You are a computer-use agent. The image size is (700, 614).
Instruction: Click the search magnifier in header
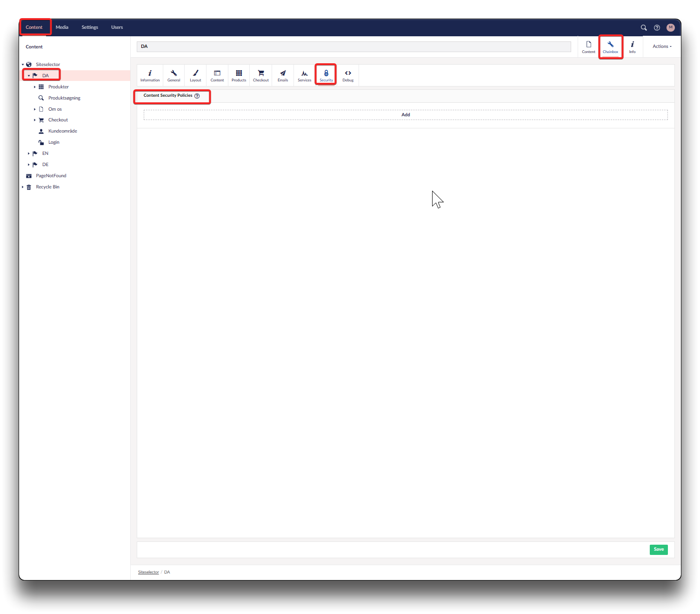(644, 28)
